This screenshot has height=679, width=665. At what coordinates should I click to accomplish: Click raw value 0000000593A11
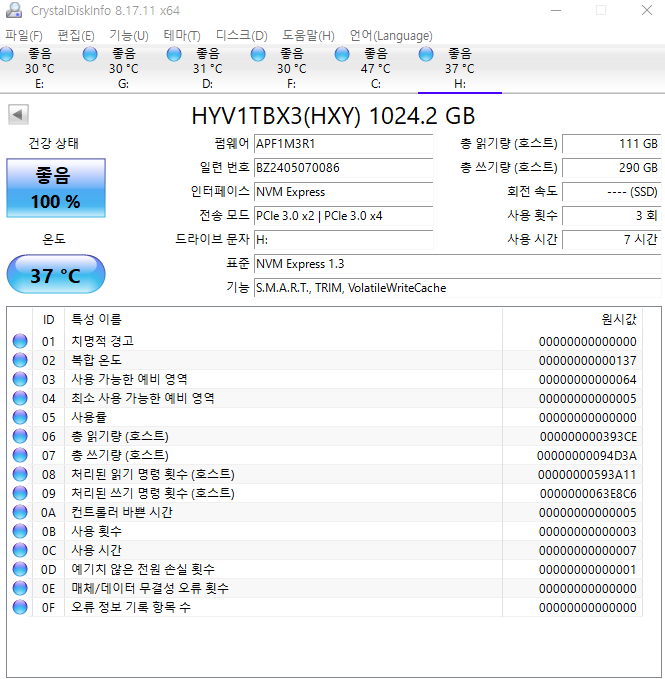(587, 475)
